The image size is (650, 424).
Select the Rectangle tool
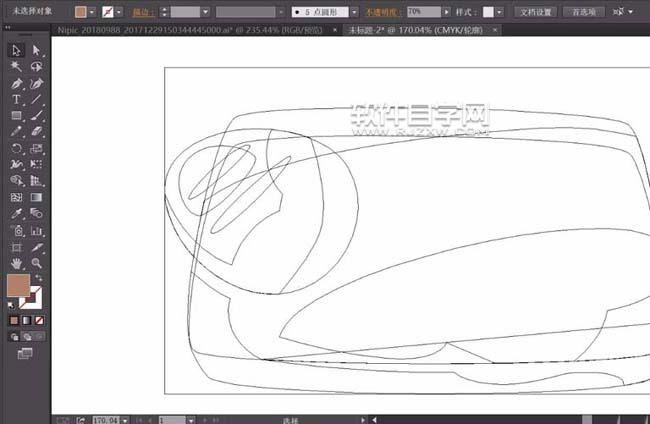point(16,116)
